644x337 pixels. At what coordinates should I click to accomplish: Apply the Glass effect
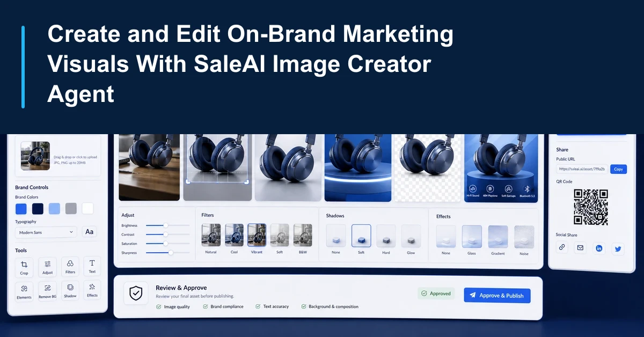pos(472,237)
